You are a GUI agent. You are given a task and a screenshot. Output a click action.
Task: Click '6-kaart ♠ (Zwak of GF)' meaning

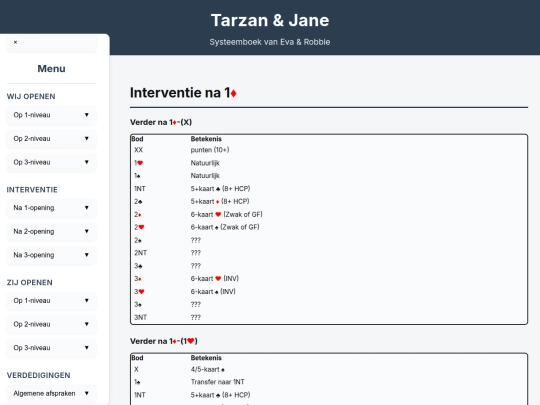[x=225, y=227]
